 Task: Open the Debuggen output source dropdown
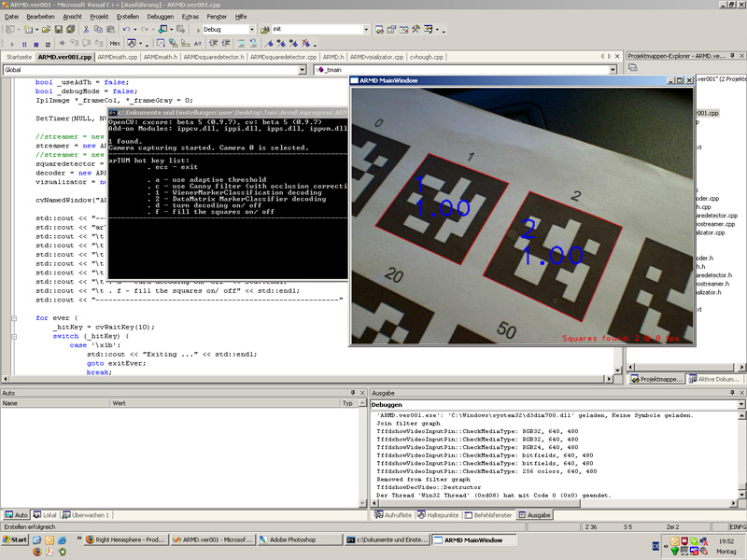(741, 405)
